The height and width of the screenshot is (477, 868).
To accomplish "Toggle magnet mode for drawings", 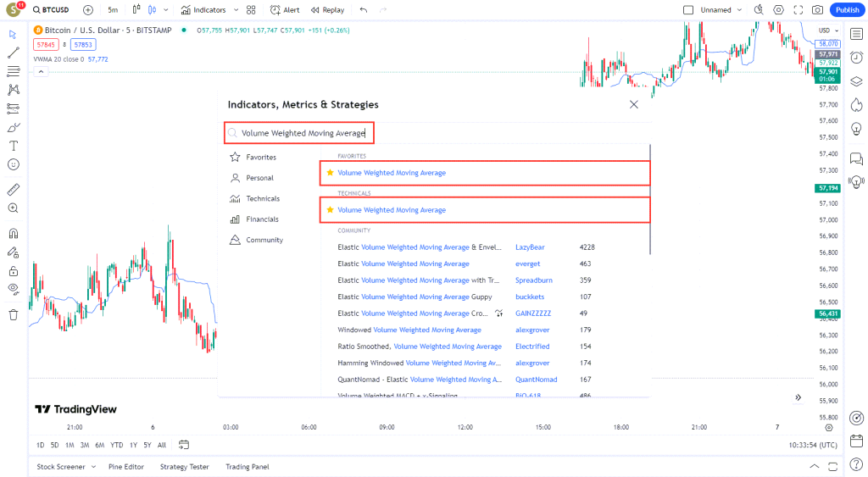I will tap(14, 234).
